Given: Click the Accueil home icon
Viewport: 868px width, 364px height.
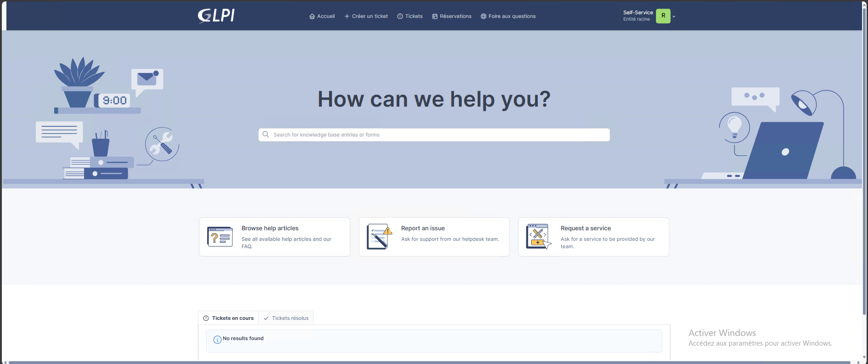Looking at the screenshot, I should pos(312,17).
